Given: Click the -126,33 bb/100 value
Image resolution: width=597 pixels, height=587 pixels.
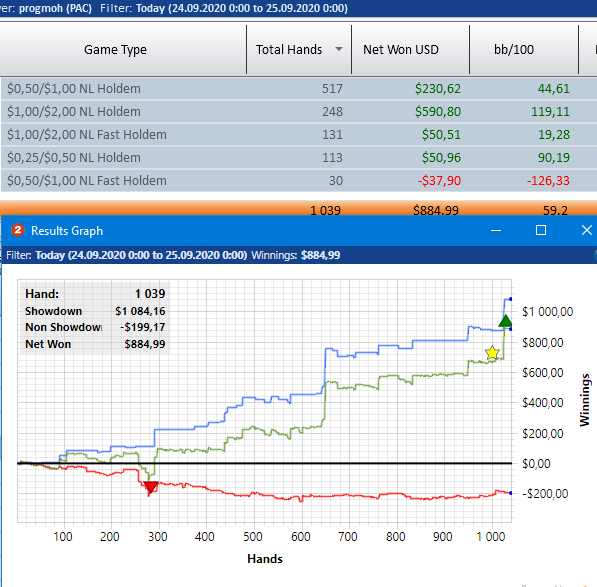Looking at the screenshot, I should (548, 180).
